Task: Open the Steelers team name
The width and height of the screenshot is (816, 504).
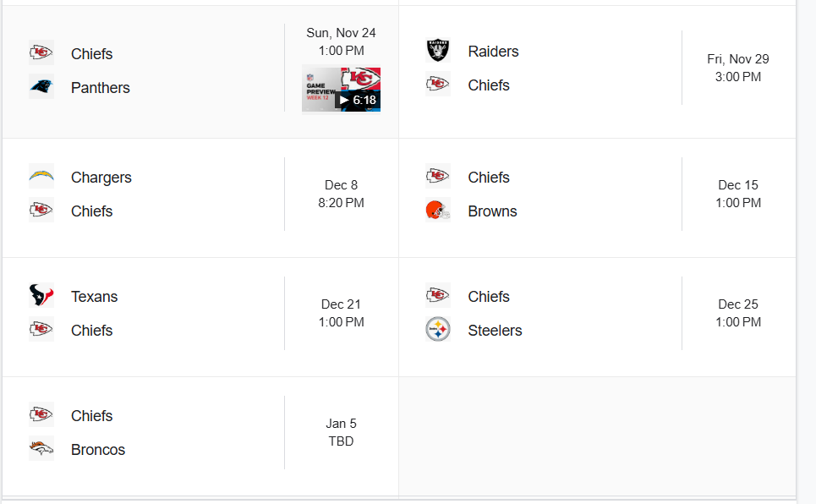Action: (495, 330)
